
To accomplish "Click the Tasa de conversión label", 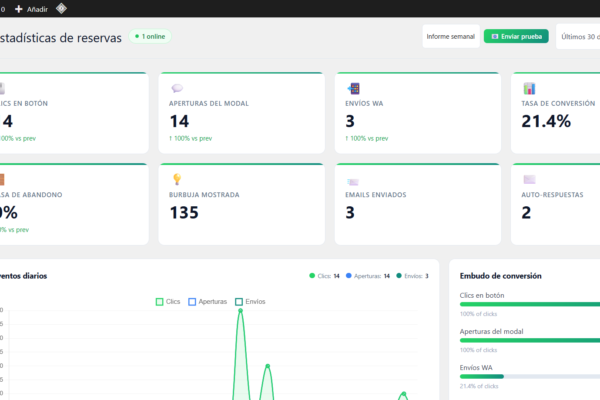I will click(x=558, y=103).
